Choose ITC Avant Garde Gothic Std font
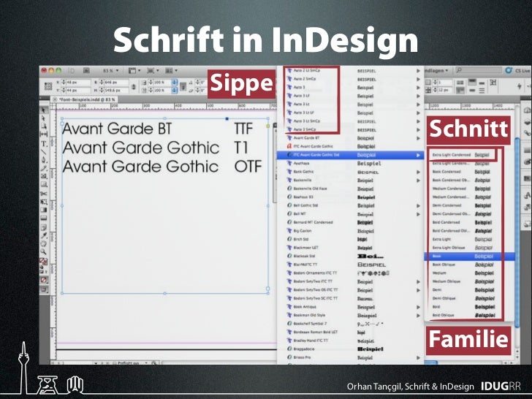Viewport: 532px width, 399px height. click(x=351, y=155)
